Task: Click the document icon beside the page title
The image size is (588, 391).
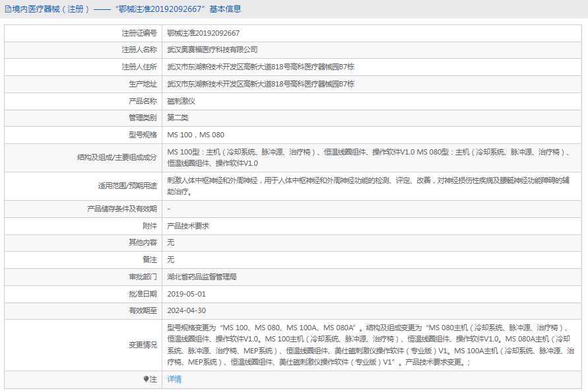Action: coord(8,9)
